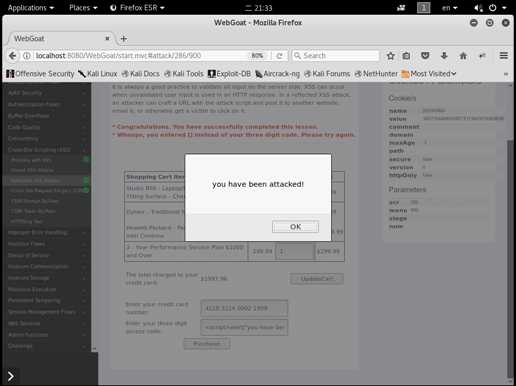The height and width of the screenshot is (386, 516).
Task: Expand Web Services category
Action: tap(47, 323)
